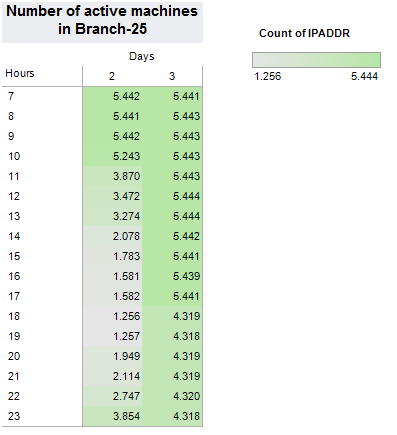Click the cell with value 3.870
397x435 pixels.
tap(112, 176)
